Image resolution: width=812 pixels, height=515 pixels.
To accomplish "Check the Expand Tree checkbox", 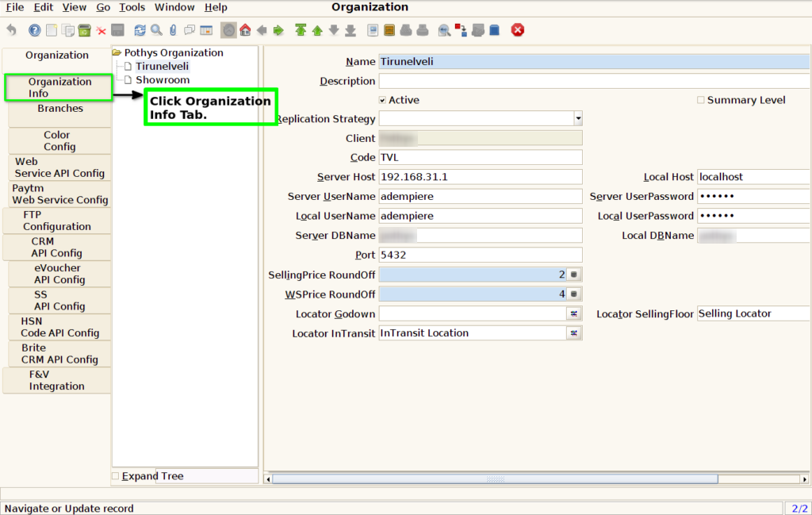I will (x=116, y=475).
